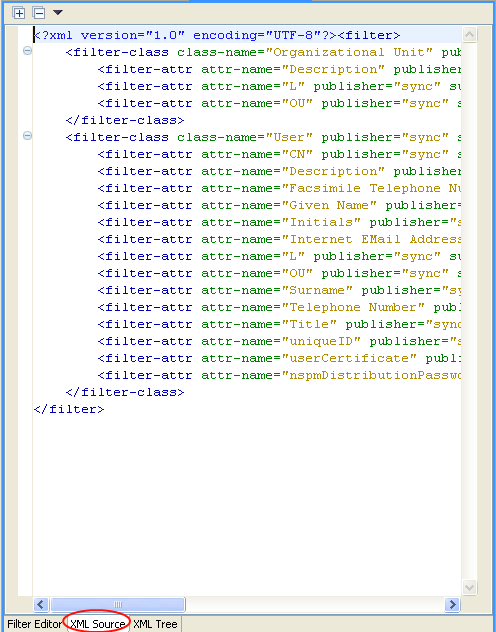Switch to the Filter Editor tab

tap(34, 624)
